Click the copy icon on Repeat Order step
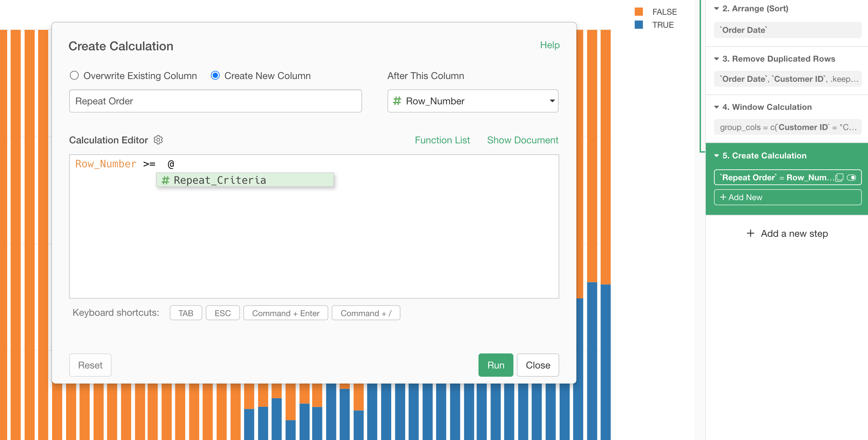Image resolution: width=868 pixels, height=440 pixels. [839, 178]
